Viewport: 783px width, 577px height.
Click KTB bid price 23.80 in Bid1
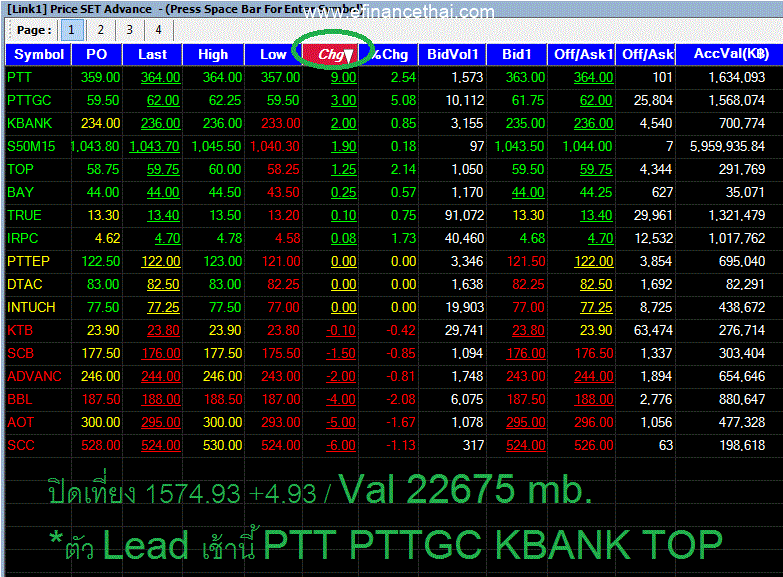click(x=528, y=330)
